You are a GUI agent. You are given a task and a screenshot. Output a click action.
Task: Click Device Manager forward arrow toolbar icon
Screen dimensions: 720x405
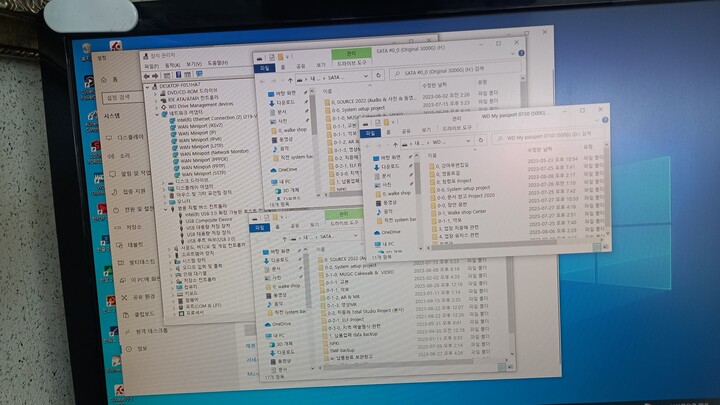click(155, 76)
